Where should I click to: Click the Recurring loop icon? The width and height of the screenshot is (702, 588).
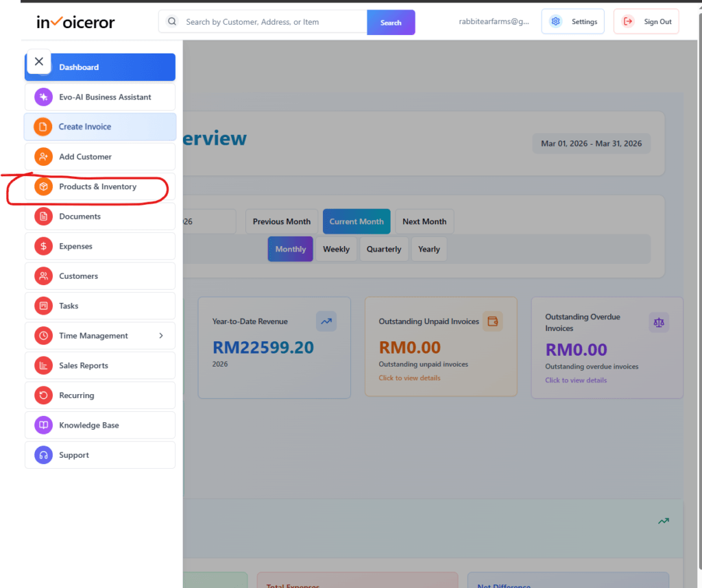coord(43,395)
